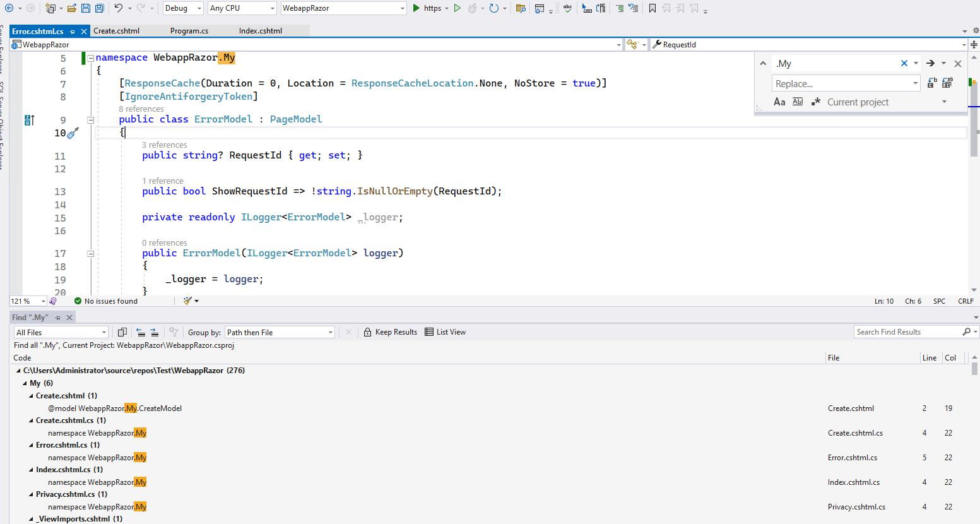The height and width of the screenshot is (524, 980).
Task: Switch to the Index.cshtml tab
Action: point(260,31)
